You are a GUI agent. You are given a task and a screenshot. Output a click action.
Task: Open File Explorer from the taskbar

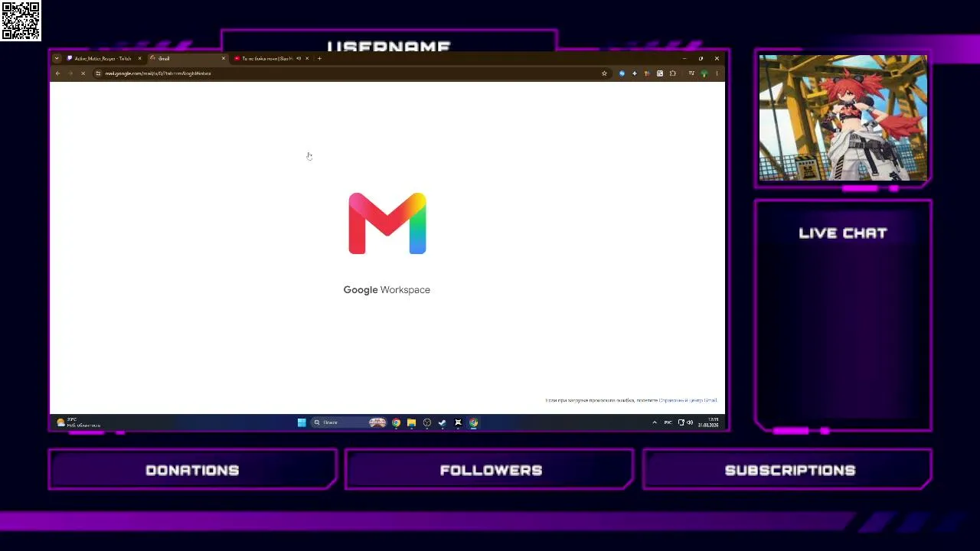[411, 422]
